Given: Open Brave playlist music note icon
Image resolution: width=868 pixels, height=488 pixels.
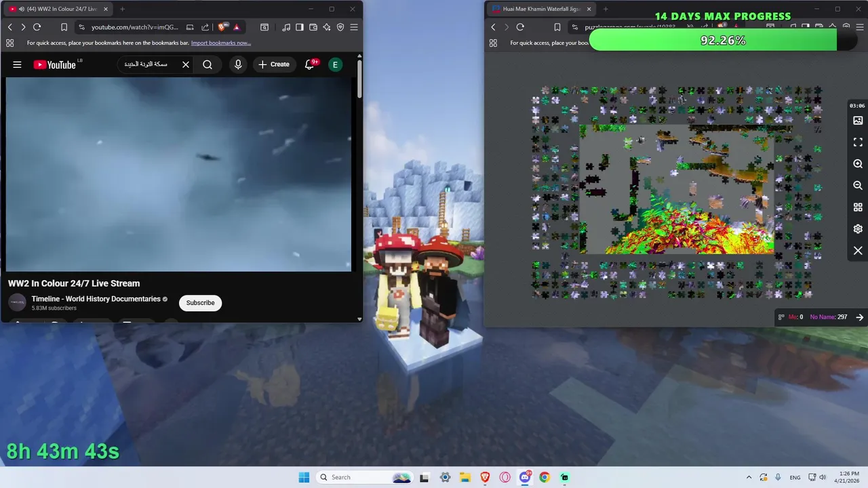Looking at the screenshot, I should (x=286, y=27).
